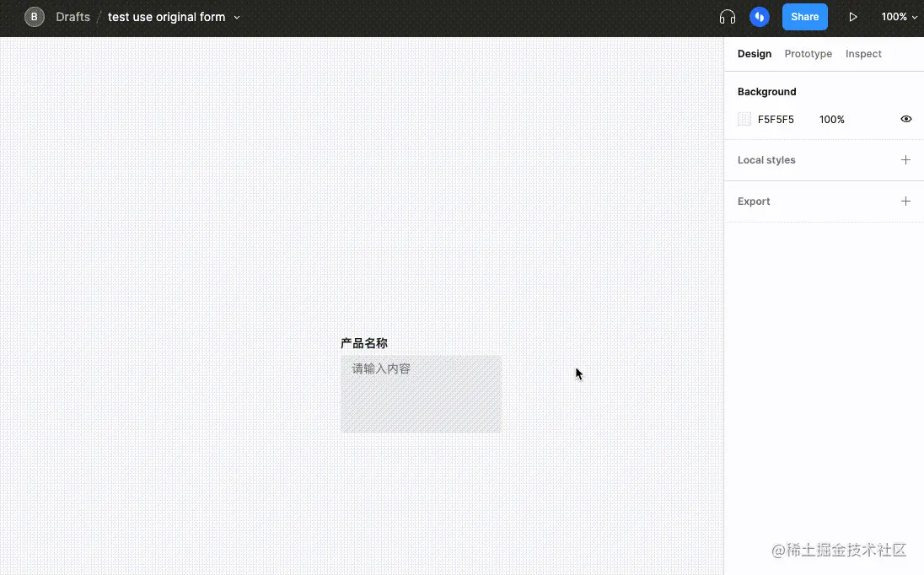Click the 请输入内容 text area on canvas
This screenshot has height=575, width=924.
(421, 394)
